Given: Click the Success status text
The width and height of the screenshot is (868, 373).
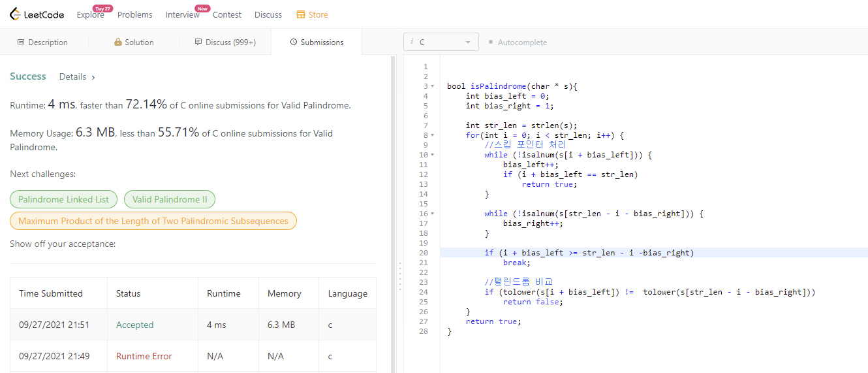Looking at the screenshot, I should tap(28, 76).
